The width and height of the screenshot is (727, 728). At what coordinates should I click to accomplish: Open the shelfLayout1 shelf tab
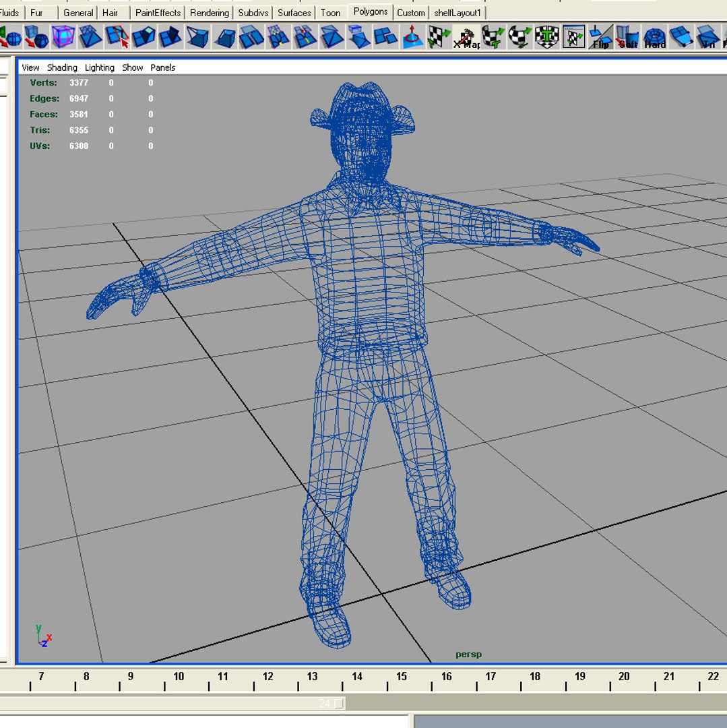pos(457,13)
